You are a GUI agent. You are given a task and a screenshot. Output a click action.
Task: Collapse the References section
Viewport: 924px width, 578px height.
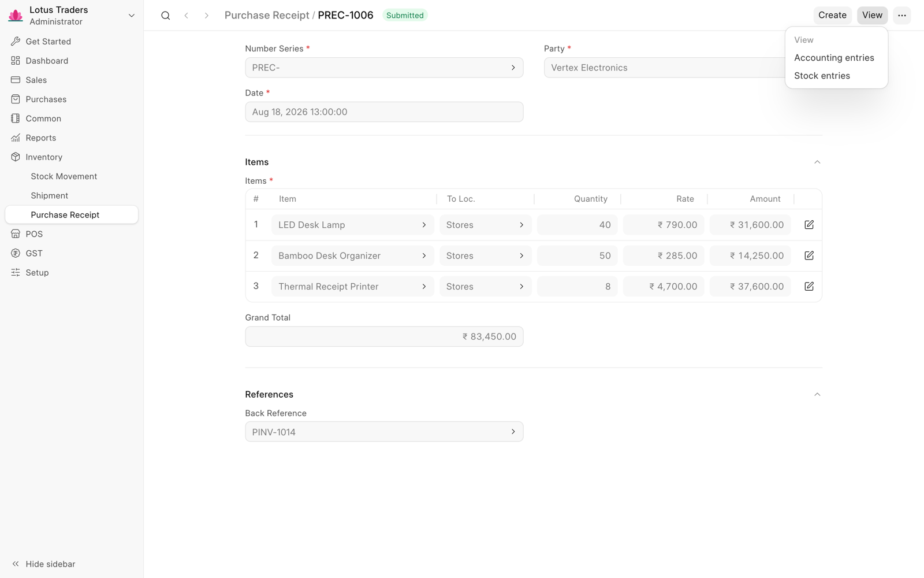point(817,394)
